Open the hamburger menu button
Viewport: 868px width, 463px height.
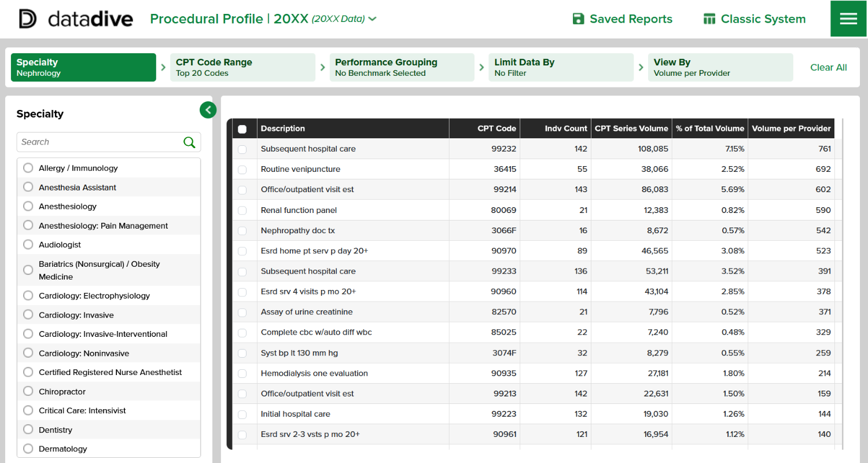848,19
